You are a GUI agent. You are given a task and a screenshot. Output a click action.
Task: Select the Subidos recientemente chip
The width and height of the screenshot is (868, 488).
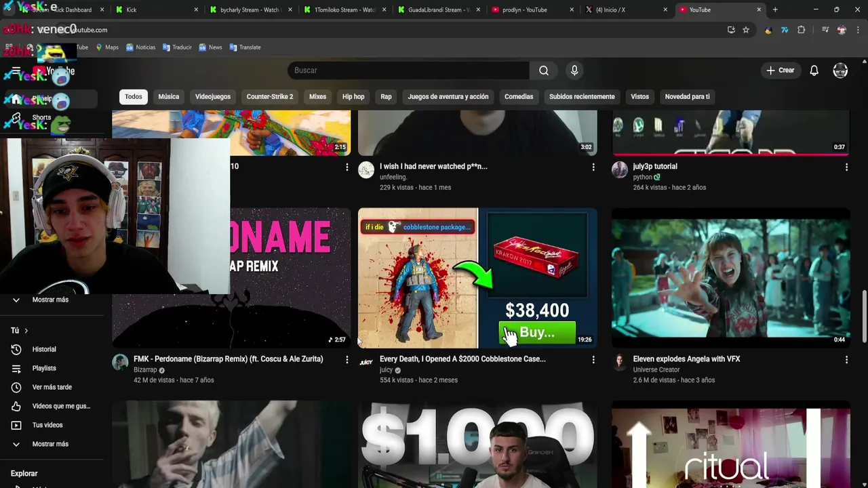582,96
